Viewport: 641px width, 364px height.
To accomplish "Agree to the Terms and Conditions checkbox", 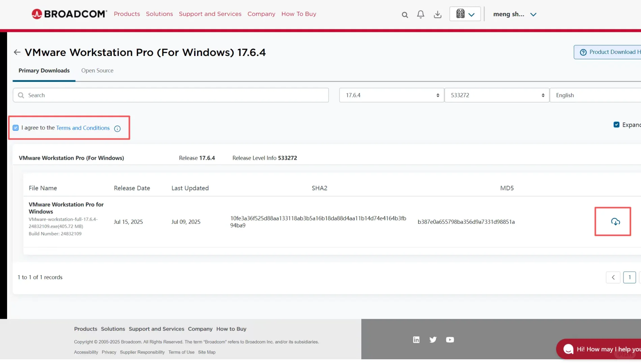I will (16, 128).
